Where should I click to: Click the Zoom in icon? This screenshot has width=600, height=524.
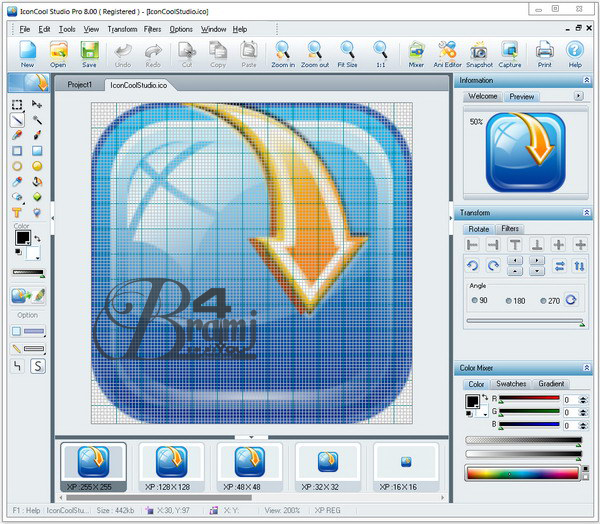pyautogui.click(x=283, y=52)
